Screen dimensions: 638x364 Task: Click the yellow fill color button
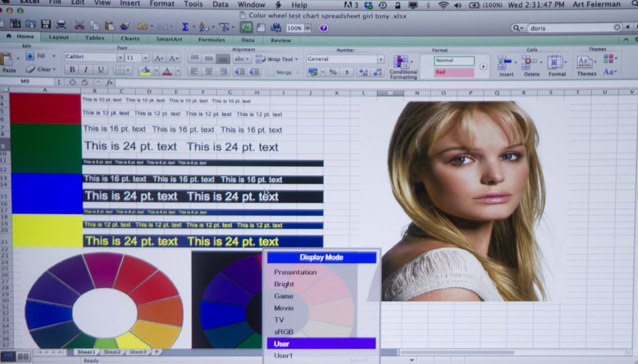[x=145, y=71]
